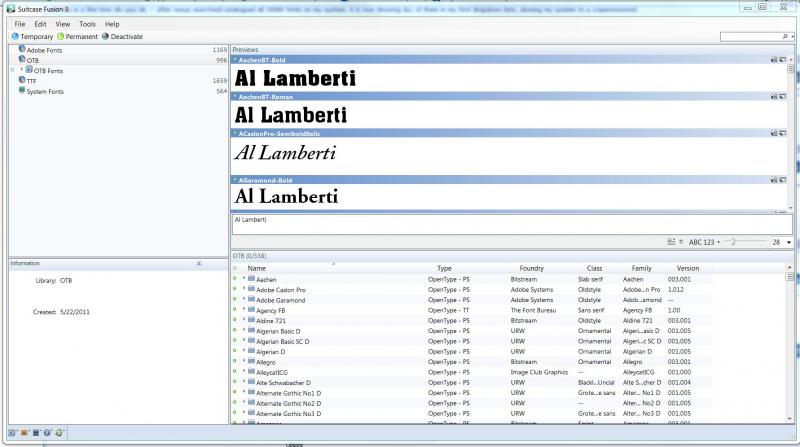The image size is (800, 447).
Task: Open the Help menu
Action: (112, 24)
